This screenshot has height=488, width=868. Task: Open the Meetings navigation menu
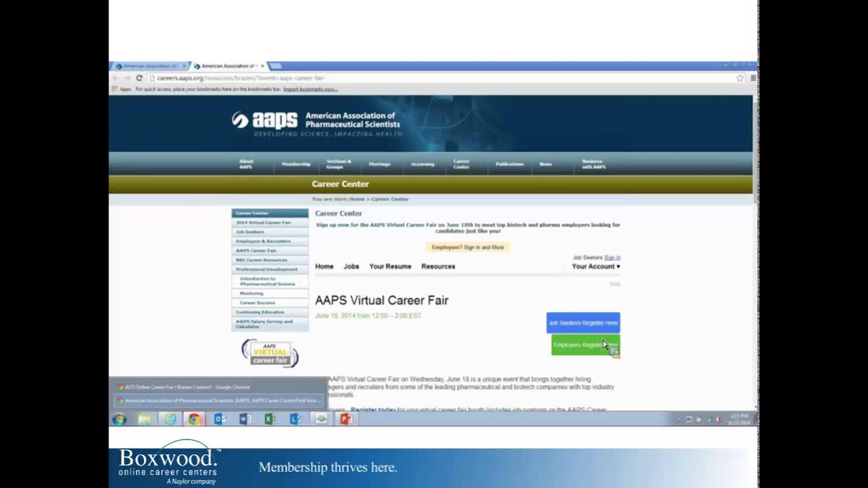(380, 164)
